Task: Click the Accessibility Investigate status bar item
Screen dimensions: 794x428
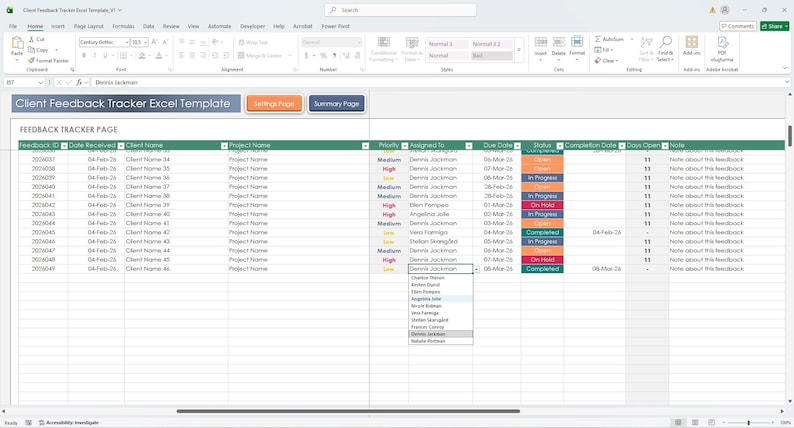Action: tap(69, 422)
